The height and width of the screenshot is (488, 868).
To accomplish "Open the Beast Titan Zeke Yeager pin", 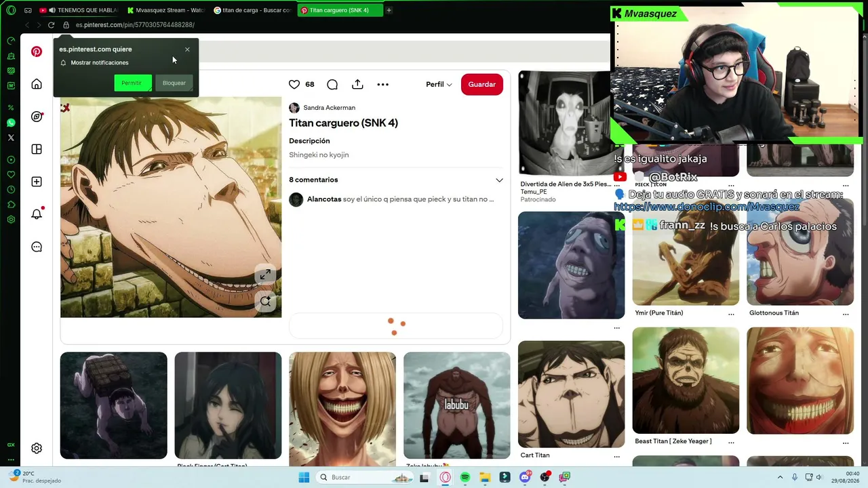I will pyautogui.click(x=686, y=380).
